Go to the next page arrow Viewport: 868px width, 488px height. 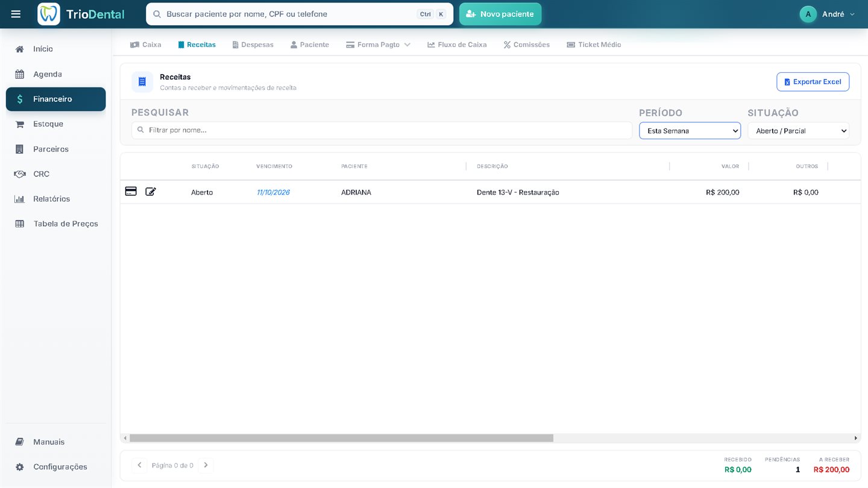click(206, 465)
